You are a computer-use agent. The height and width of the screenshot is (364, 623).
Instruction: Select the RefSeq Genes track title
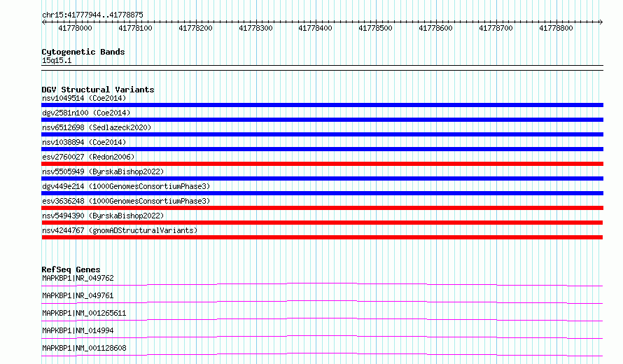(x=71, y=269)
